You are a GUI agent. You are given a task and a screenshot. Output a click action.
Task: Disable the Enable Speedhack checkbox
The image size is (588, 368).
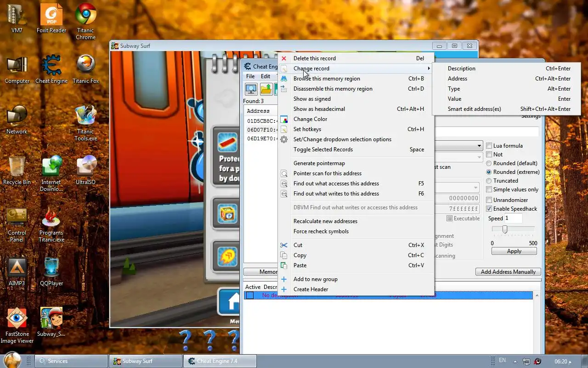coord(489,209)
